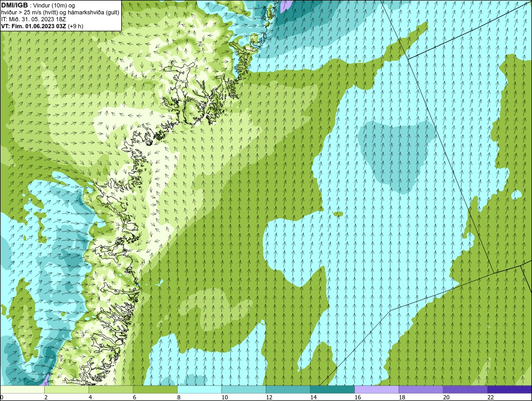Click the light green 2–4 m/s legend swatch
Image resolution: width=532 pixels, height=401 pixels.
click(66, 389)
